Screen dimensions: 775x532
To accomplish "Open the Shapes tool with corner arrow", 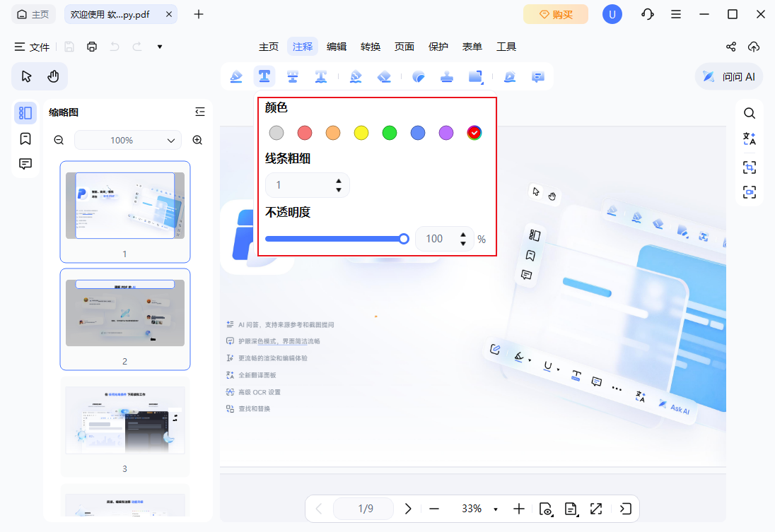I will click(475, 76).
